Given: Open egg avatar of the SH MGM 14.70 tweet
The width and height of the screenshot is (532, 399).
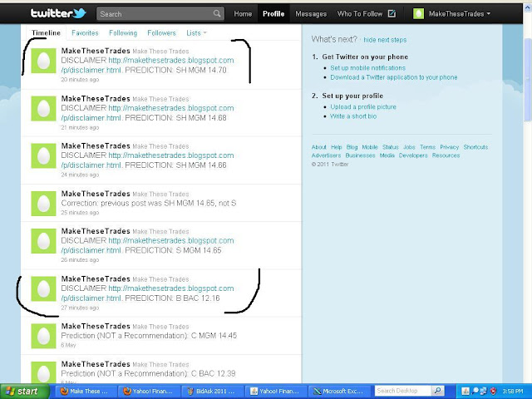Looking at the screenshot, I should click(43, 61).
